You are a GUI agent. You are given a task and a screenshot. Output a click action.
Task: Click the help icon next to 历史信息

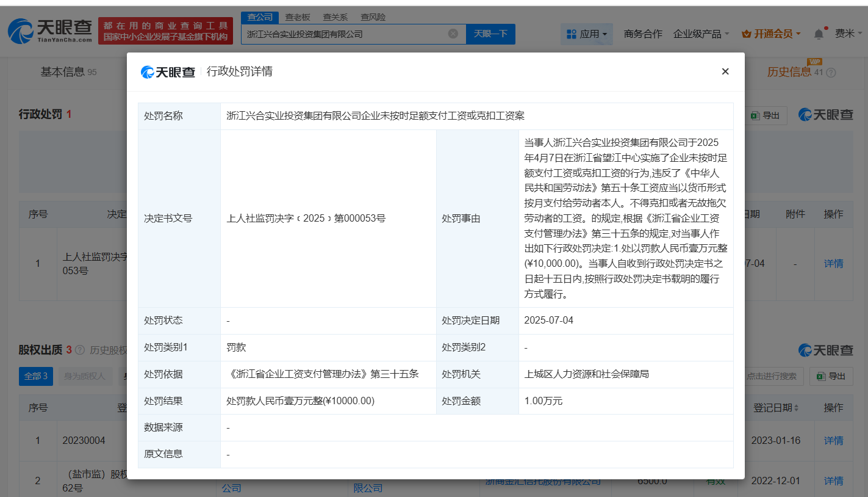tap(831, 73)
